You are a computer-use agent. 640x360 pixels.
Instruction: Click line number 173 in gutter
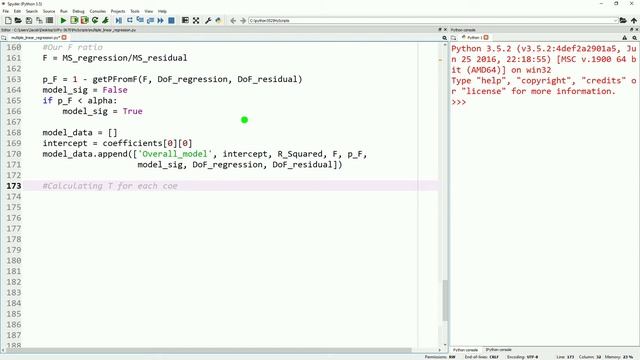14,186
